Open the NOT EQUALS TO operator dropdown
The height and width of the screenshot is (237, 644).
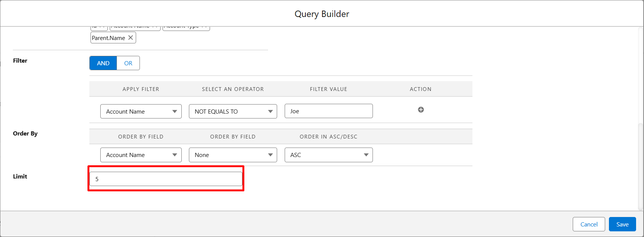[x=233, y=112]
